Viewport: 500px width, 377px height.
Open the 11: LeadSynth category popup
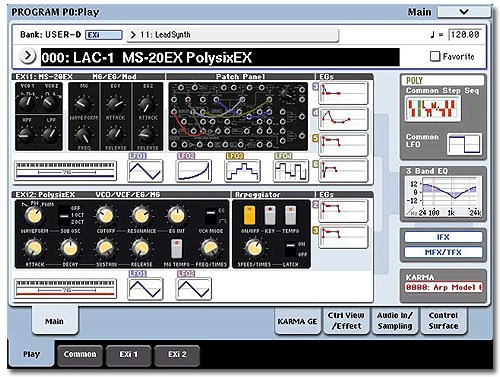tap(233, 35)
